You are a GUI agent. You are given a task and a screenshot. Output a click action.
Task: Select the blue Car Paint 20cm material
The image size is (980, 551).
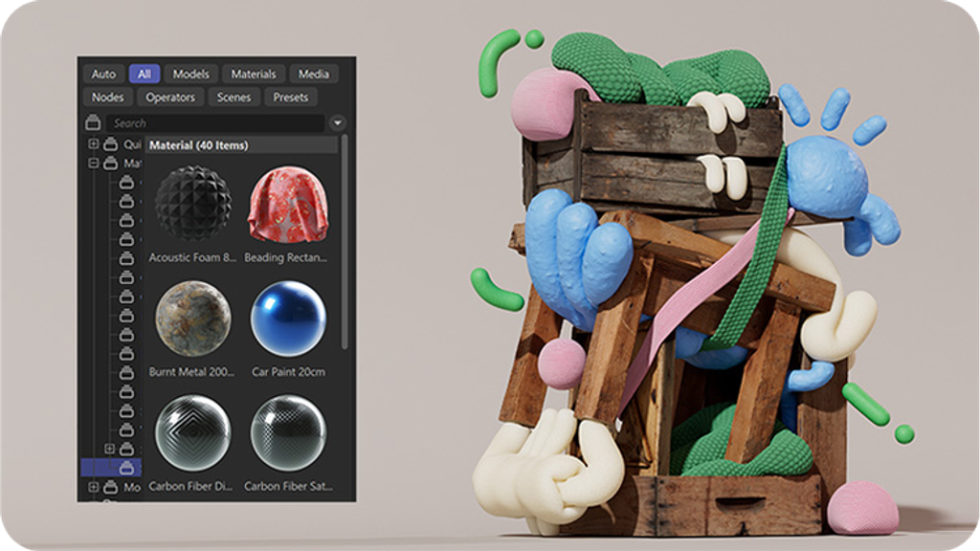(287, 319)
